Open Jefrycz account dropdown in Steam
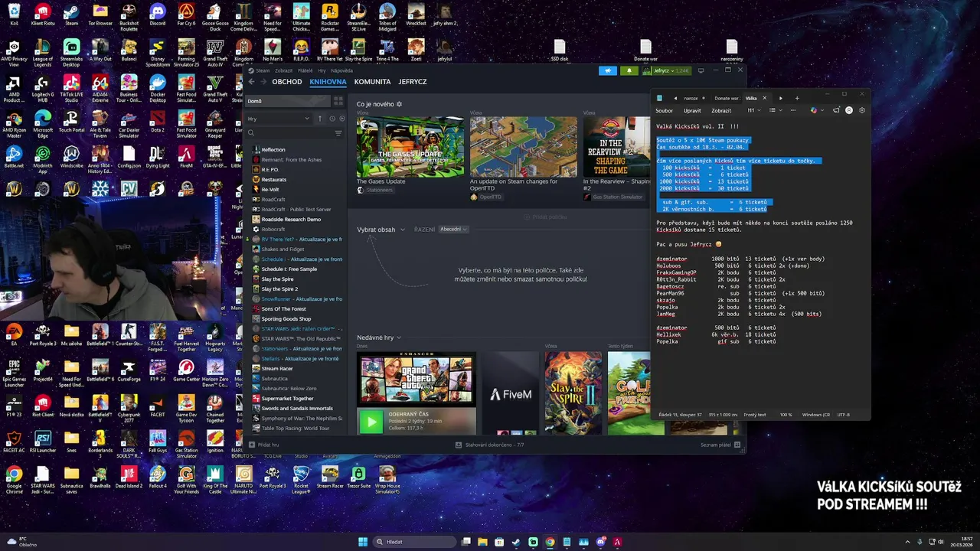This screenshot has height=551, width=980. [x=667, y=70]
